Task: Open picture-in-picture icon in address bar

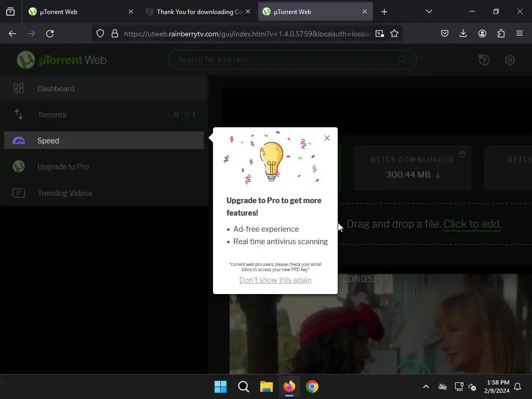Action: point(380,34)
